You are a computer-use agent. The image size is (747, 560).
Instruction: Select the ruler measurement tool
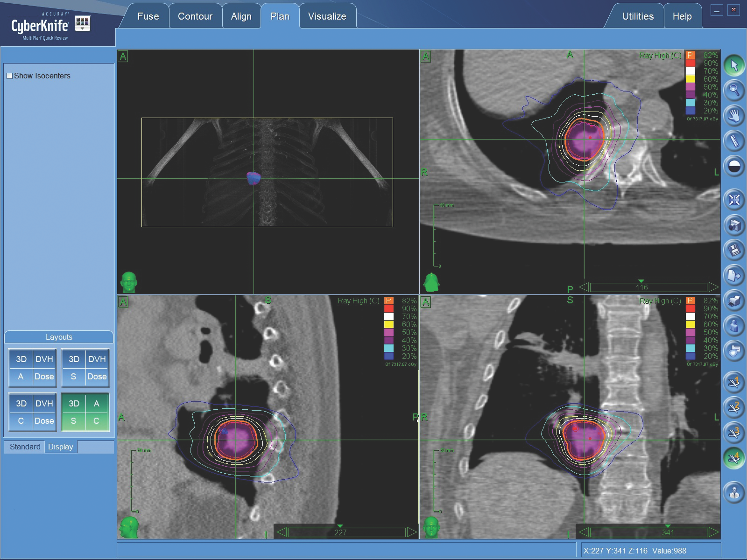(x=734, y=140)
